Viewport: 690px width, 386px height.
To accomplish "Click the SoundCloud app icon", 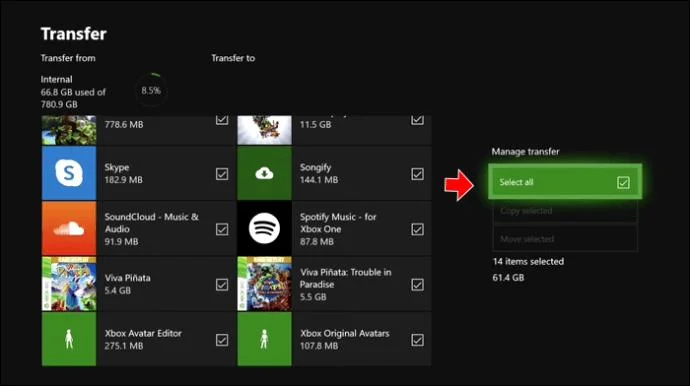I will [x=69, y=229].
